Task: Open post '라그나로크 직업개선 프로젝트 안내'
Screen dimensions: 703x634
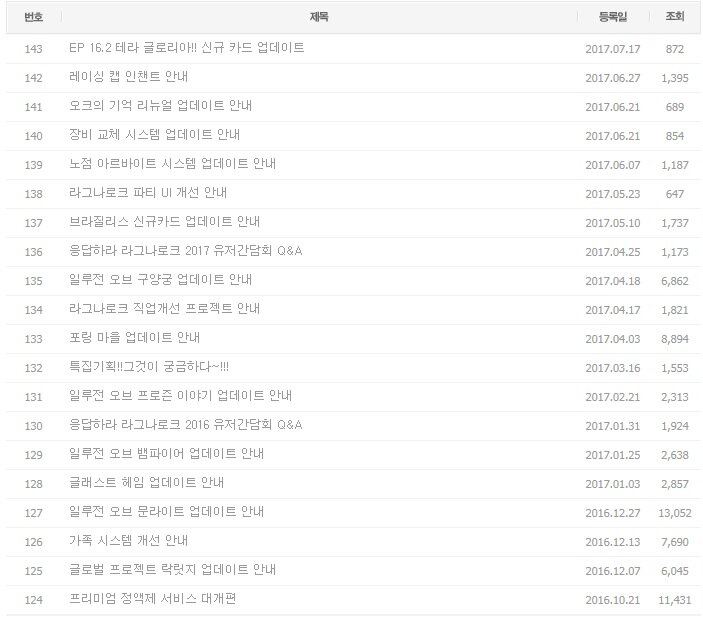Action: click(165, 308)
